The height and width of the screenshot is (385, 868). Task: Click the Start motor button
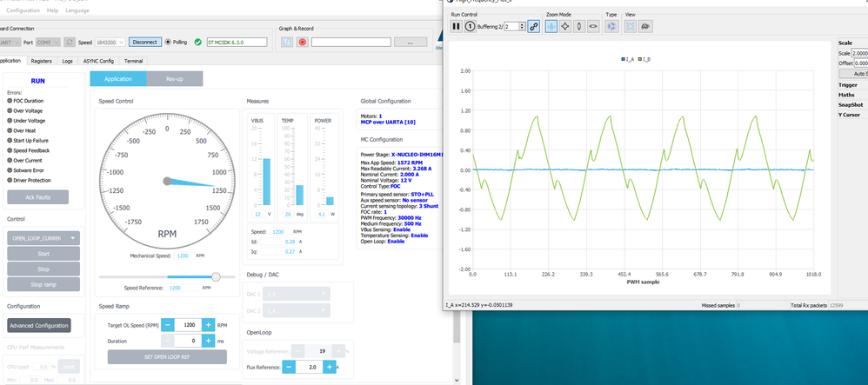pos(43,254)
